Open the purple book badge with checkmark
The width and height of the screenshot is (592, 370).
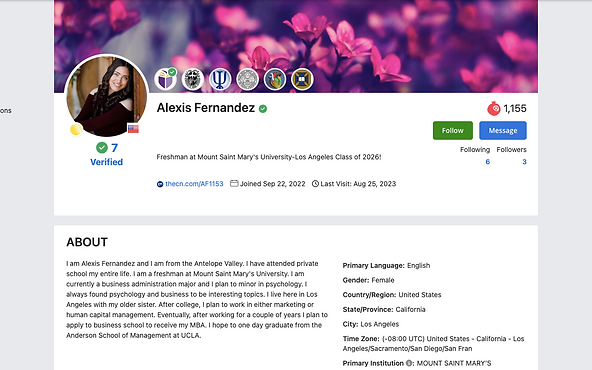(x=165, y=79)
